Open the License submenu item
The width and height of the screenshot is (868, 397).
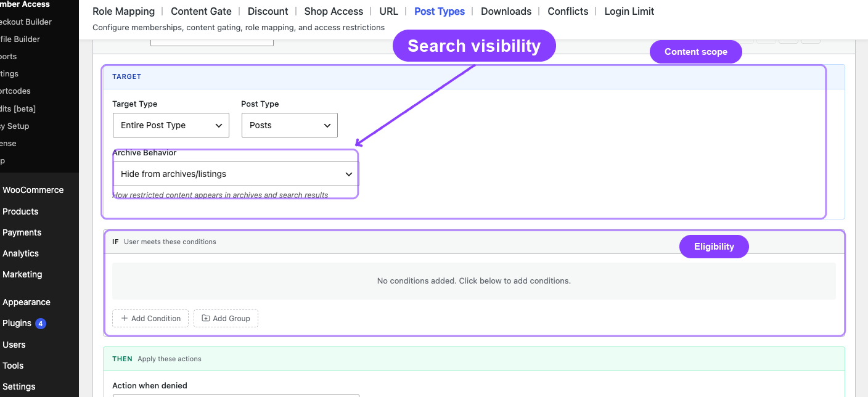click(9, 143)
